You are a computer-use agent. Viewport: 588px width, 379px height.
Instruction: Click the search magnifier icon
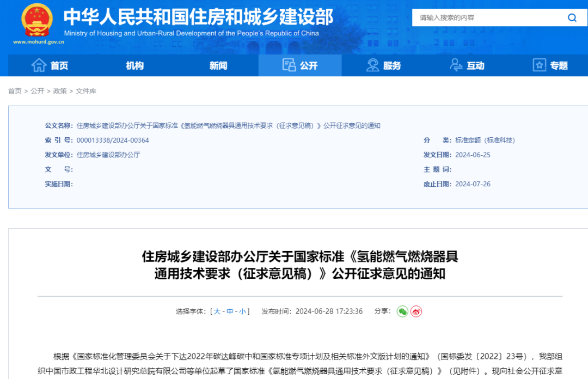point(572,18)
